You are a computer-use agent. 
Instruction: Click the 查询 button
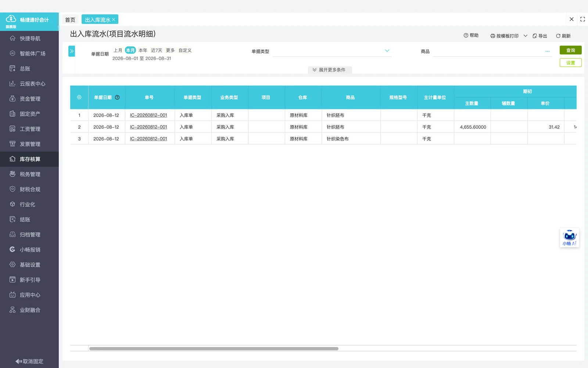click(571, 50)
